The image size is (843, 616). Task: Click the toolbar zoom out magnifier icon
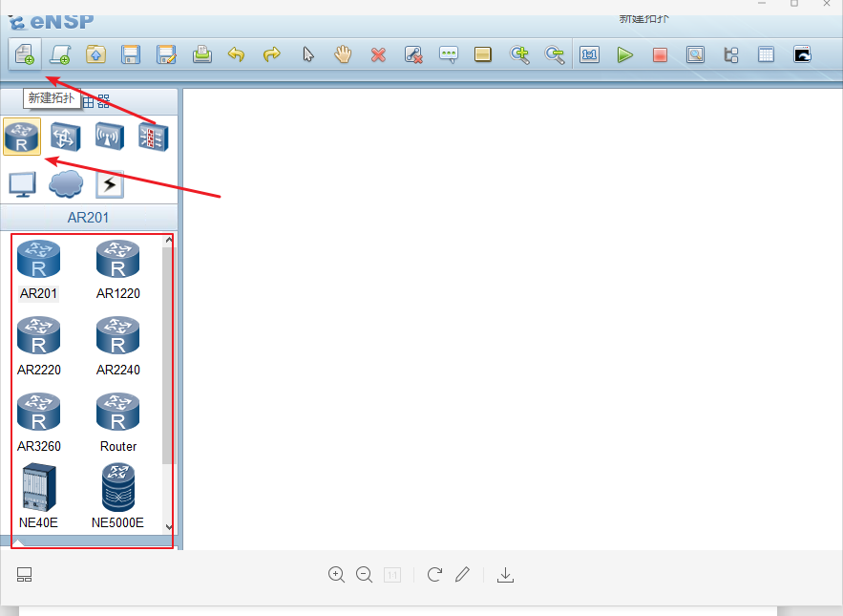pyautogui.click(x=555, y=54)
